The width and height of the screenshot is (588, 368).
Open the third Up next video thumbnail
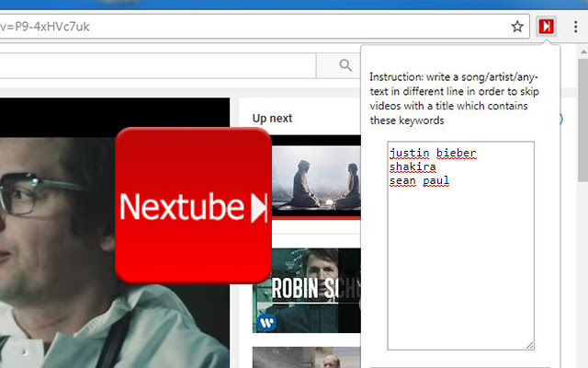pyautogui.click(x=307, y=358)
